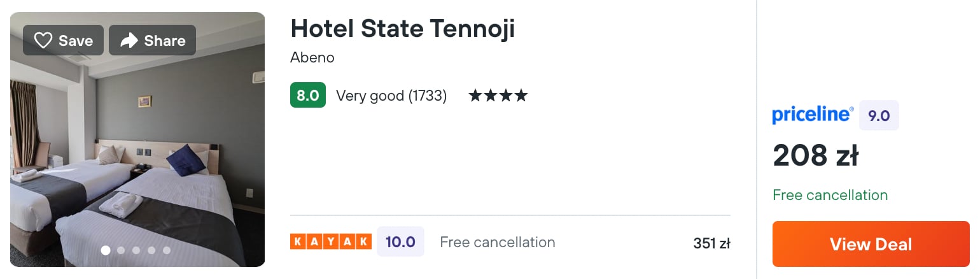Click the 208 zł Priceline price
The height and width of the screenshot is (279, 980).
click(815, 155)
